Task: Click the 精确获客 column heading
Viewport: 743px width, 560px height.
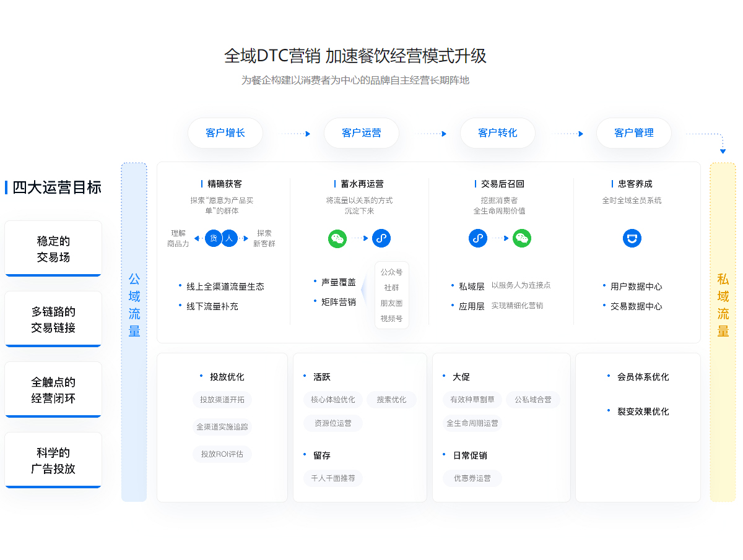Action: point(225,184)
